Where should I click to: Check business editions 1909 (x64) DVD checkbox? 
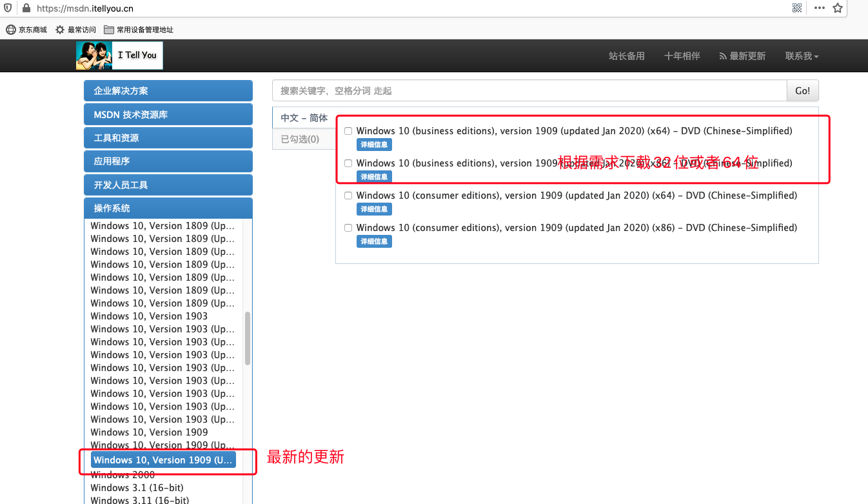(x=348, y=131)
